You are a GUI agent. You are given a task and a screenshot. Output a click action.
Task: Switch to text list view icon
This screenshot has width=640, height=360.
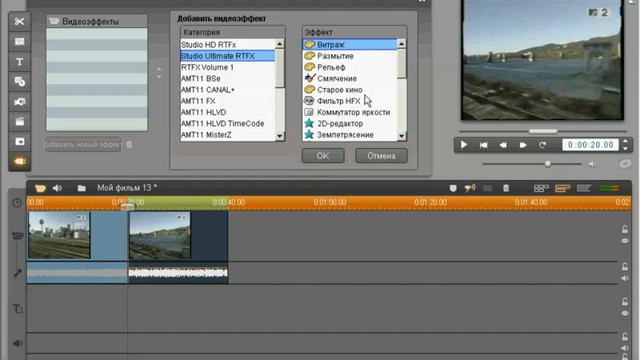coord(584,188)
